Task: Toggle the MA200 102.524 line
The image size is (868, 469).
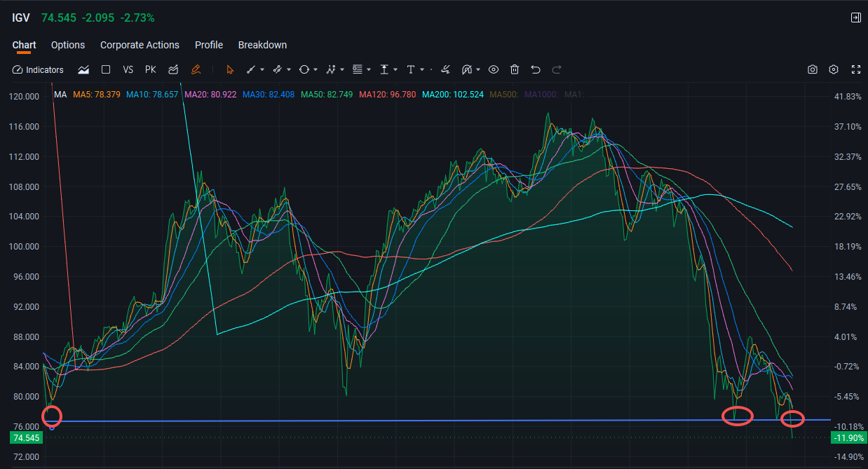Action: pos(453,94)
